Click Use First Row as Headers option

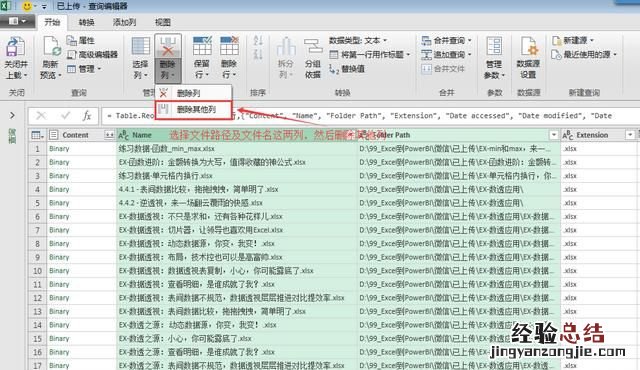(369, 54)
